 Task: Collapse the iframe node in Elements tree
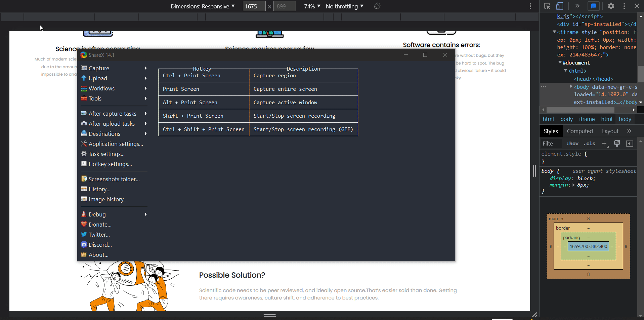click(x=554, y=32)
